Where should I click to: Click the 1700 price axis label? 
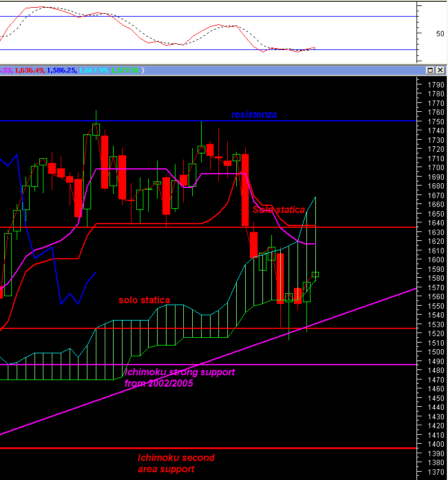436,168
